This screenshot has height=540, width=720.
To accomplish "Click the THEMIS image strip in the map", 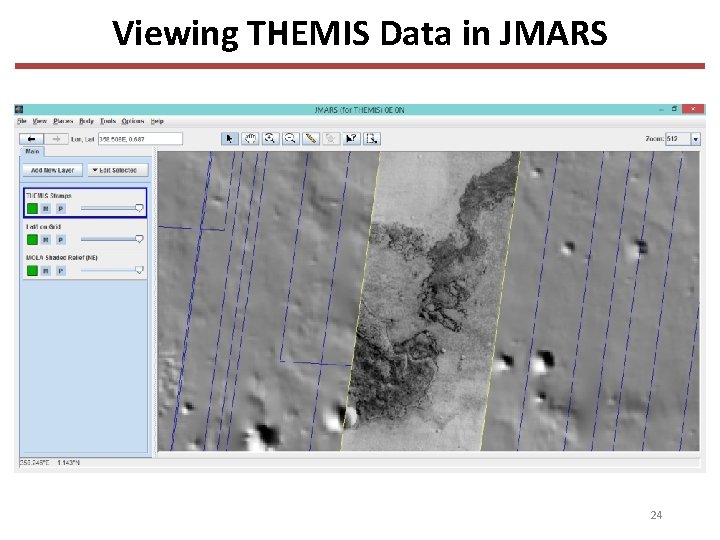I will tap(432, 301).
